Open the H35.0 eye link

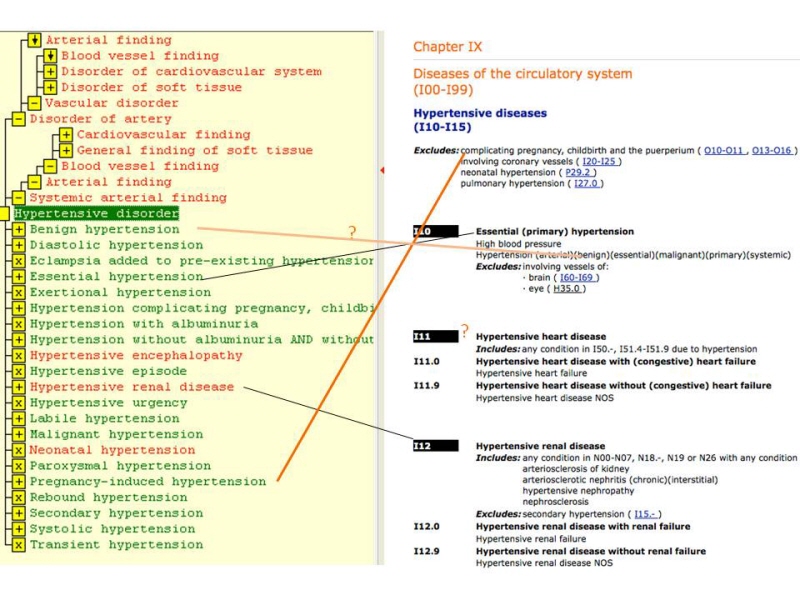[566, 289]
